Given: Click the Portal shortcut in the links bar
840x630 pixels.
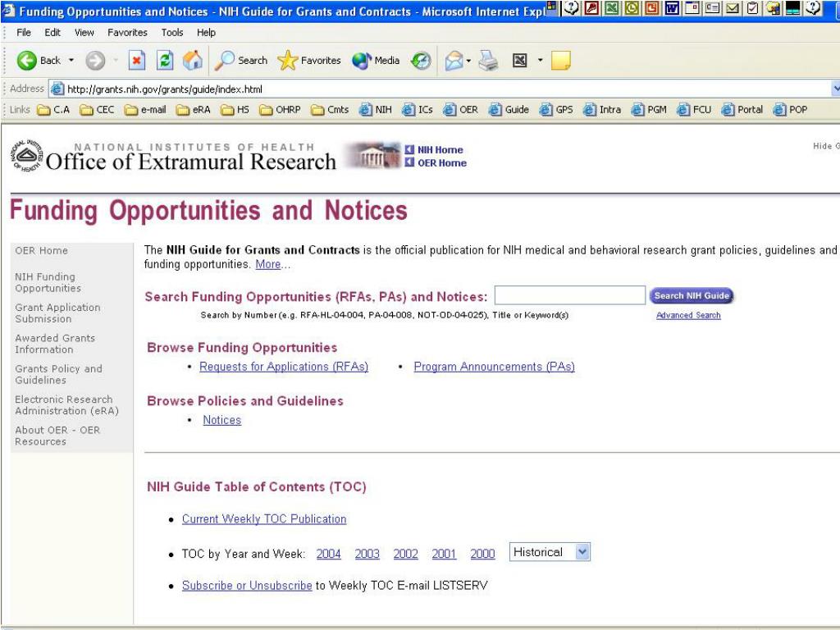Looking at the screenshot, I should (x=742, y=109).
